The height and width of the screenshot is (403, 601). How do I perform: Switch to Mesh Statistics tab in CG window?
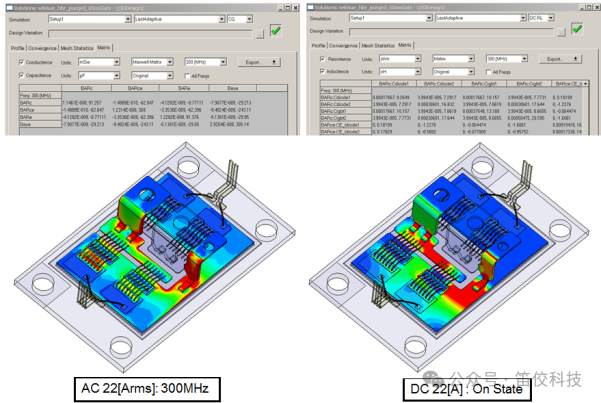point(77,48)
